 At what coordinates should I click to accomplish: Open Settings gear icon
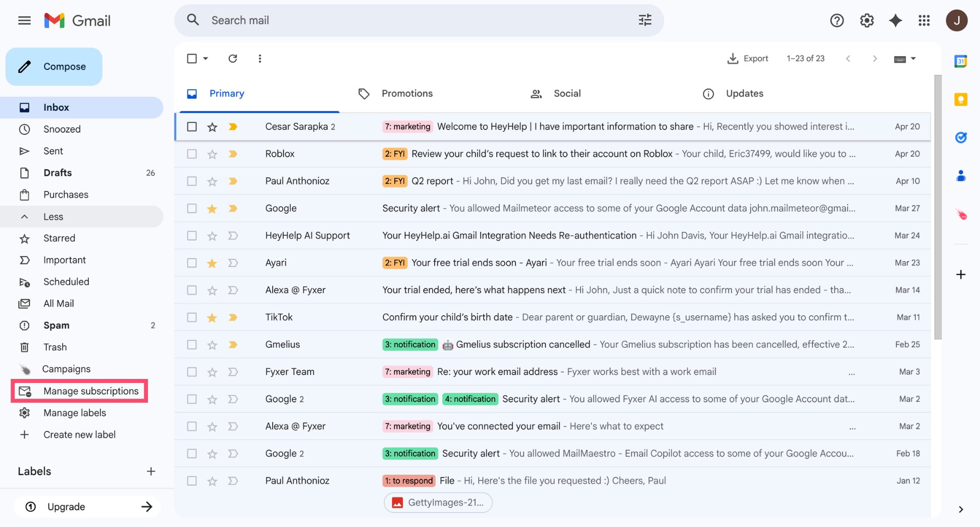[866, 21]
